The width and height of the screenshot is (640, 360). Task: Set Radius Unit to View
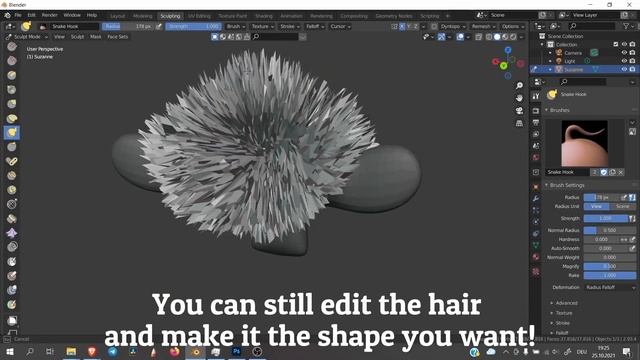coord(596,207)
